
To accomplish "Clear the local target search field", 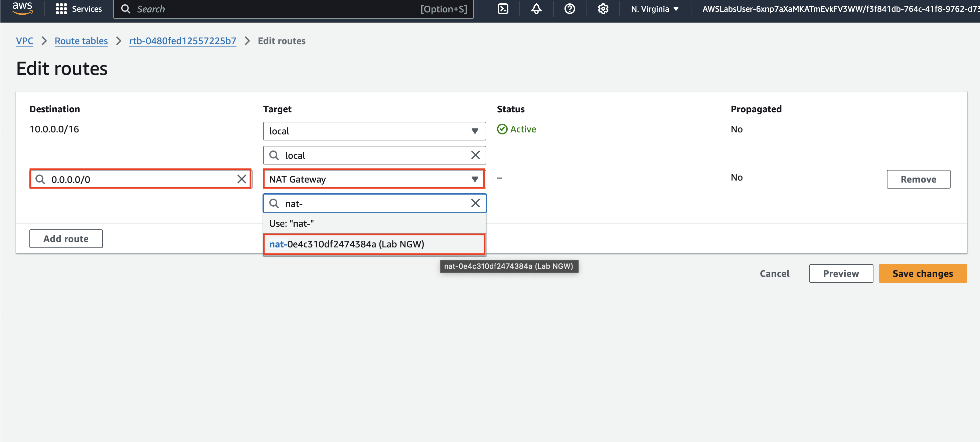I will coord(475,155).
